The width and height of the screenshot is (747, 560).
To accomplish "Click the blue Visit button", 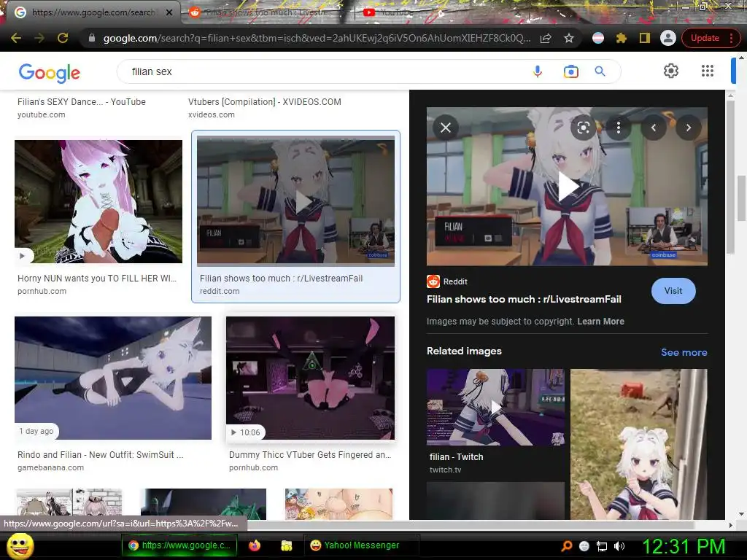I will tap(673, 291).
